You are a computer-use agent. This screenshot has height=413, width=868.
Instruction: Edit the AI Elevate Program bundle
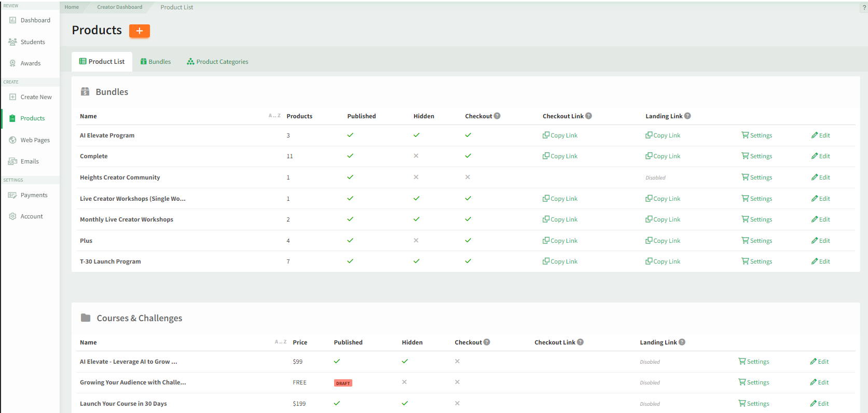click(821, 135)
